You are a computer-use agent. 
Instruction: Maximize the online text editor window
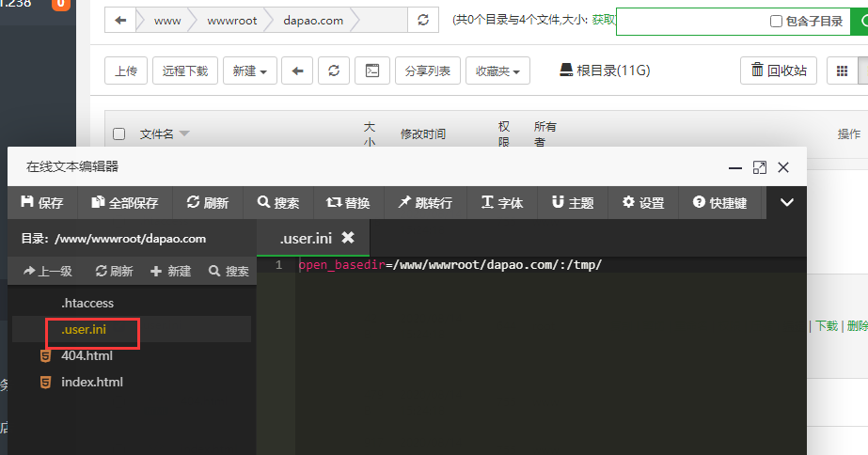point(760,167)
